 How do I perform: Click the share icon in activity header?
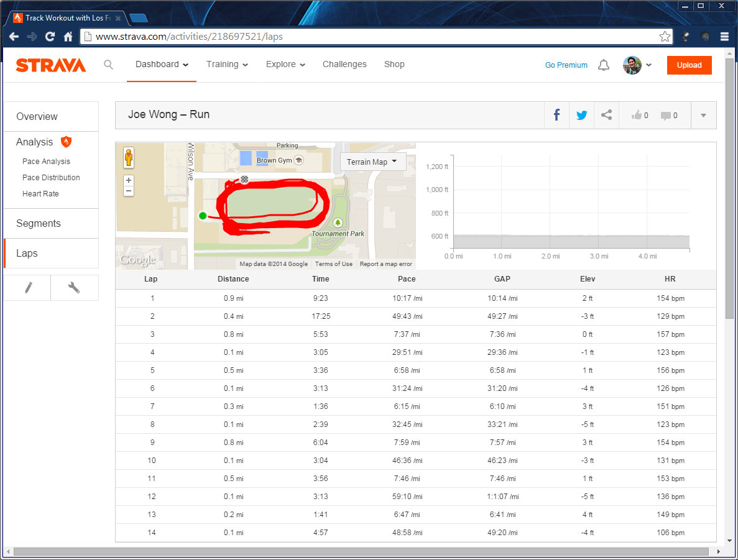point(606,115)
